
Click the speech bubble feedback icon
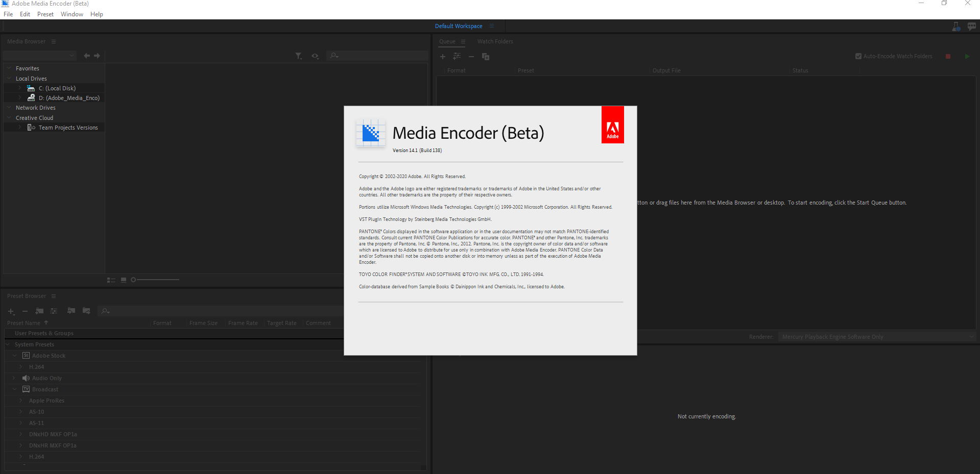tap(972, 27)
